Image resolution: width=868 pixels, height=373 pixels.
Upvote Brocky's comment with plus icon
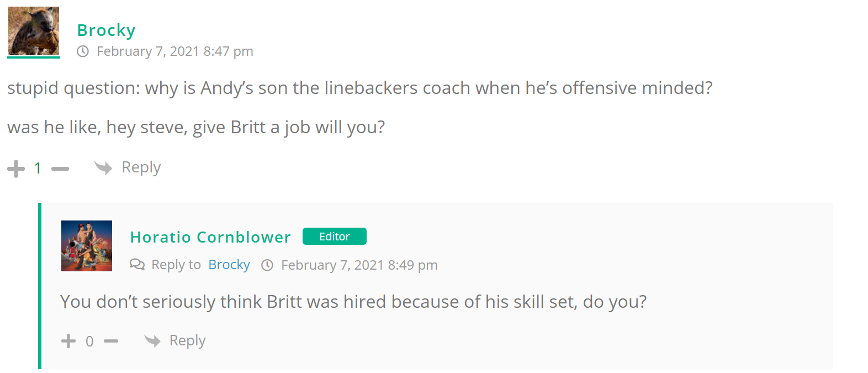tap(16, 169)
